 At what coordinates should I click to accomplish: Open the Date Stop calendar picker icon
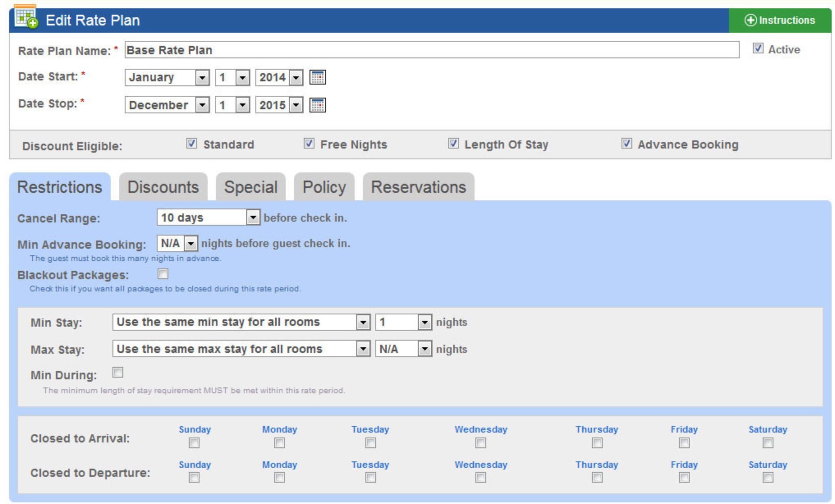(317, 105)
